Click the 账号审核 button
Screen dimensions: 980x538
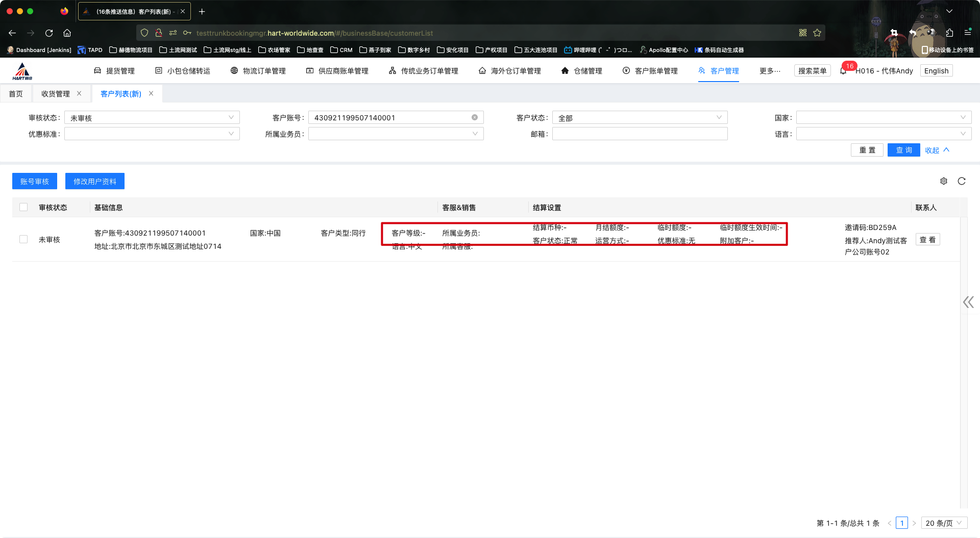[x=35, y=182]
